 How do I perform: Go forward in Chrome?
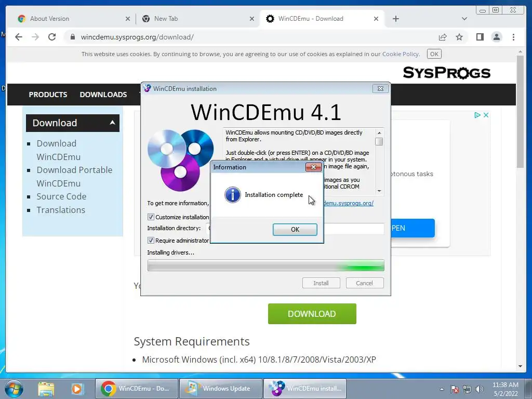click(x=35, y=37)
